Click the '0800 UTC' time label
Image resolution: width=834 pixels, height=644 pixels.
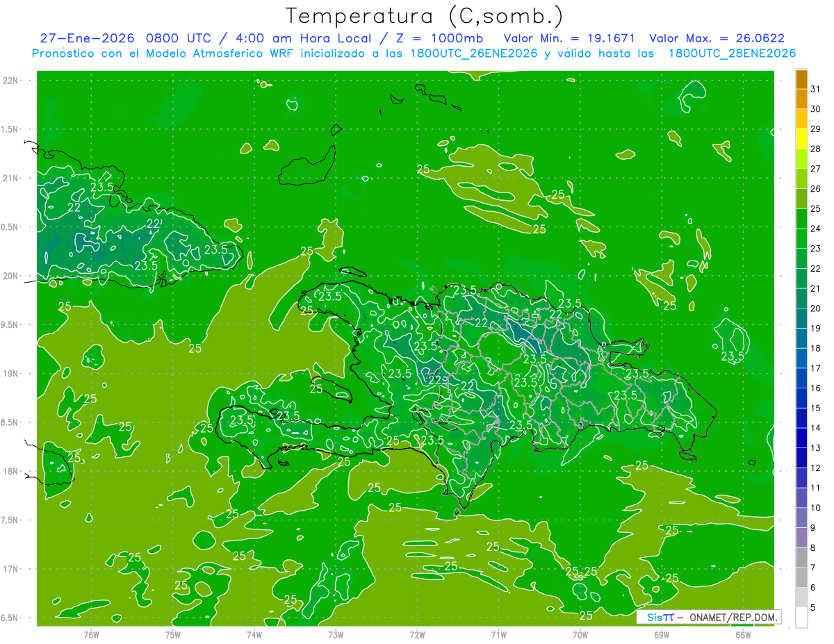(x=179, y=38)
